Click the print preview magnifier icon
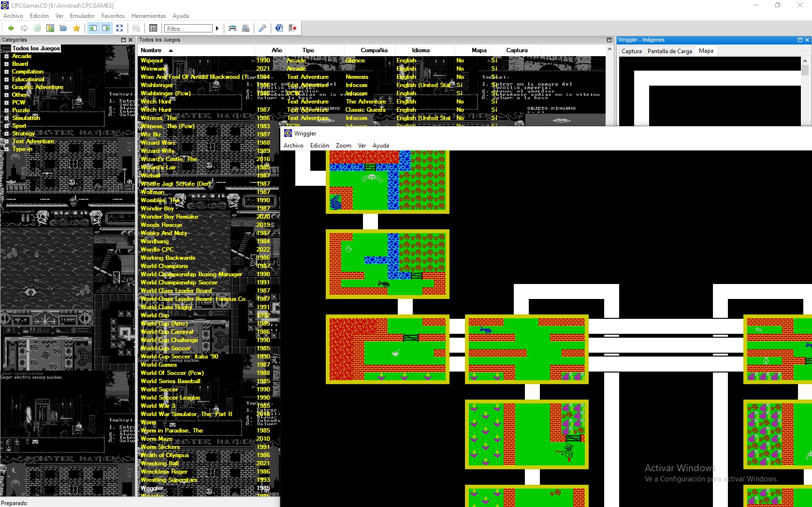The width and height of the screenshot is (812, 507). coord(246,28)
